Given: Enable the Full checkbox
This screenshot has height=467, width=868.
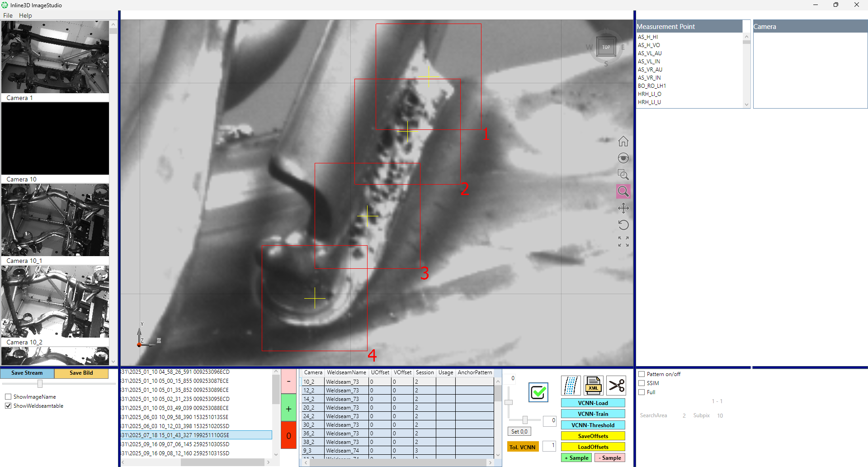Looking at the screenshot, I should [x=641, y=392].
